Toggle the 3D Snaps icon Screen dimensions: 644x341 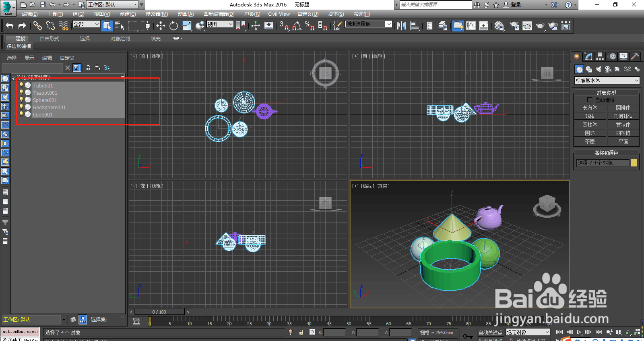284,26
